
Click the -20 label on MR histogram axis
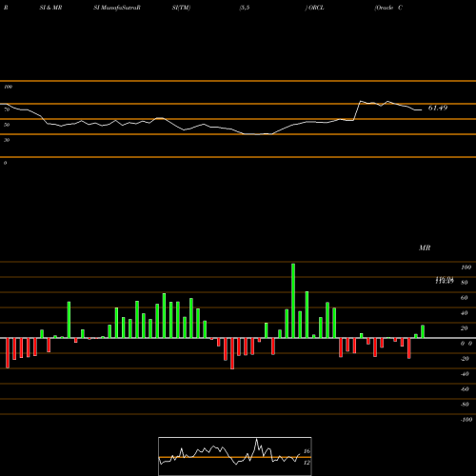(x=465, y=359)
